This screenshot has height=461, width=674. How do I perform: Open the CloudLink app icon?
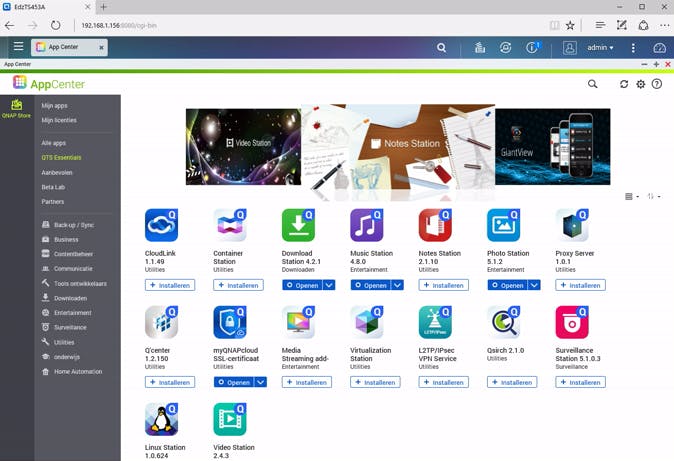161,225
